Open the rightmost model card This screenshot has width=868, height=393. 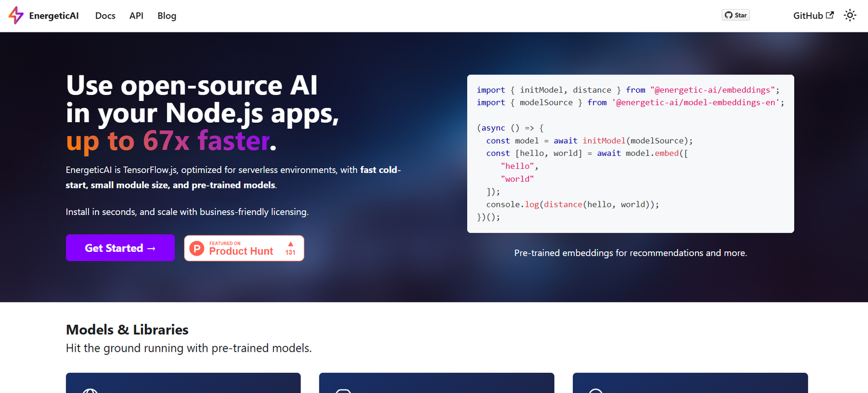690,383
